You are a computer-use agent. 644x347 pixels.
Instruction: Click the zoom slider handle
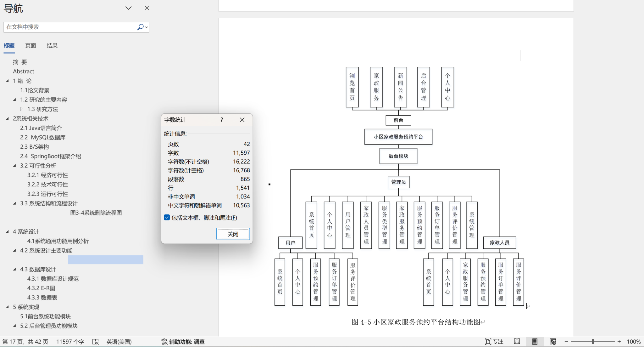click(593, 342)
